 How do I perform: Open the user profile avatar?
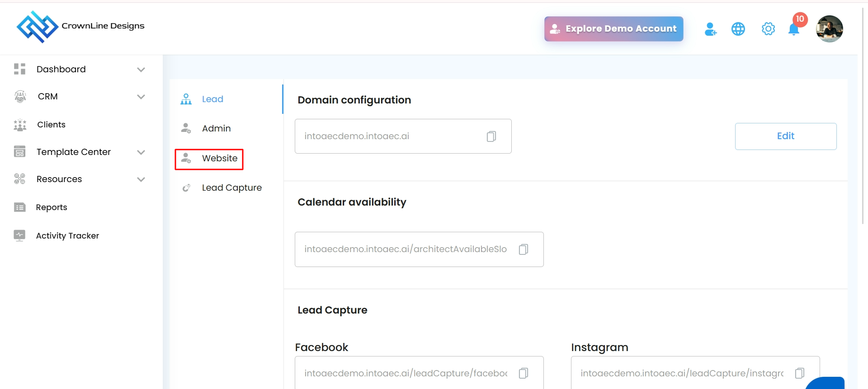829,29
